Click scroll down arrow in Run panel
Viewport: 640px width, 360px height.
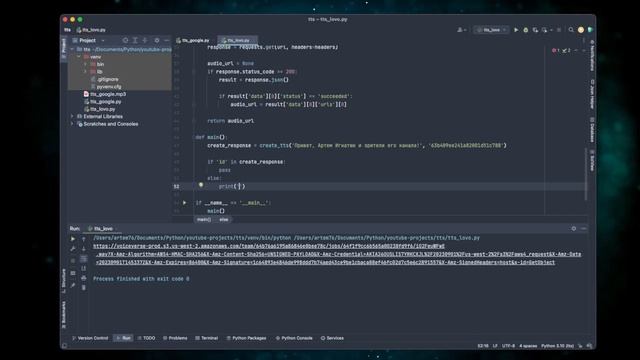coord(84,249)
